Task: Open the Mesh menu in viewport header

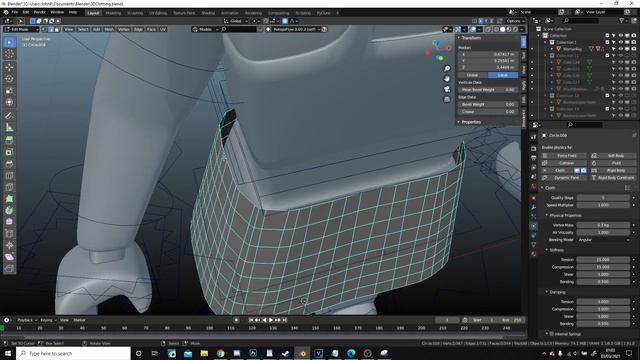Action: coord(109,29)
